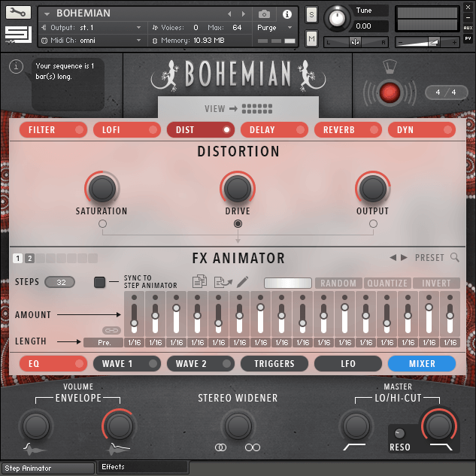Toggle the Solo S button

(311, 16)
